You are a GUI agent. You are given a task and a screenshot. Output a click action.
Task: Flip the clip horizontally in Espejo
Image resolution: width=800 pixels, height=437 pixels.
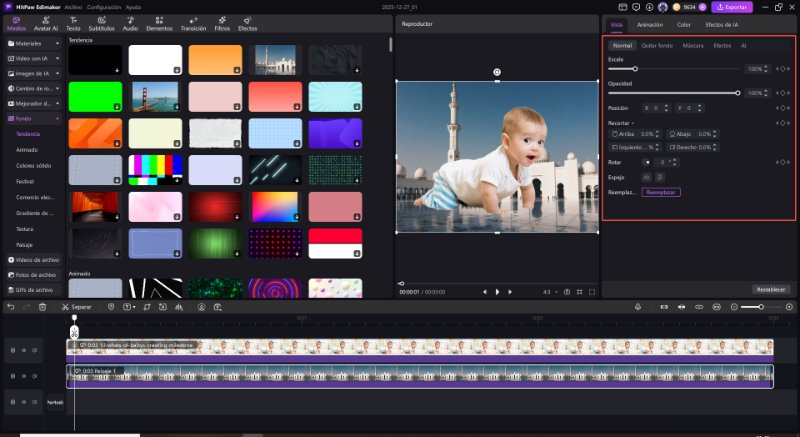pos(646,177)
